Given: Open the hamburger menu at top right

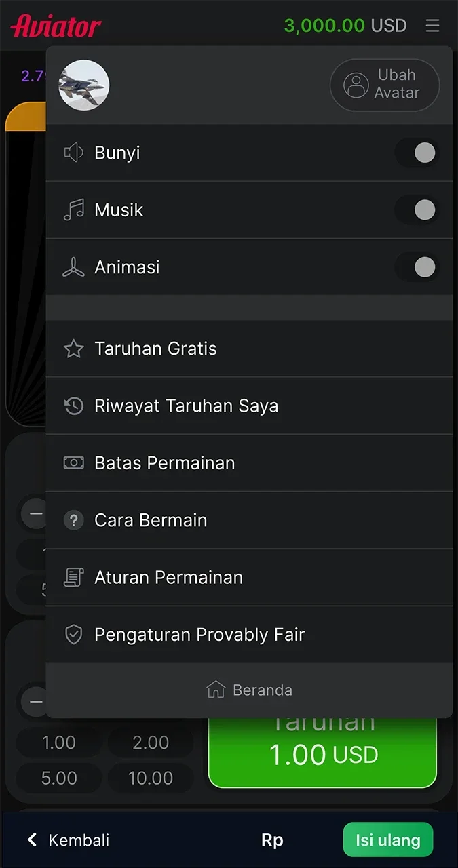Looking at the screenshot, I should [433, 26].
